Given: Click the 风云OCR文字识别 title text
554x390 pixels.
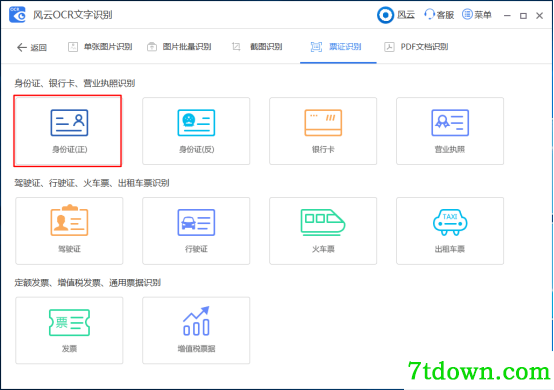Looking at the screenshot, I should 73,15.
